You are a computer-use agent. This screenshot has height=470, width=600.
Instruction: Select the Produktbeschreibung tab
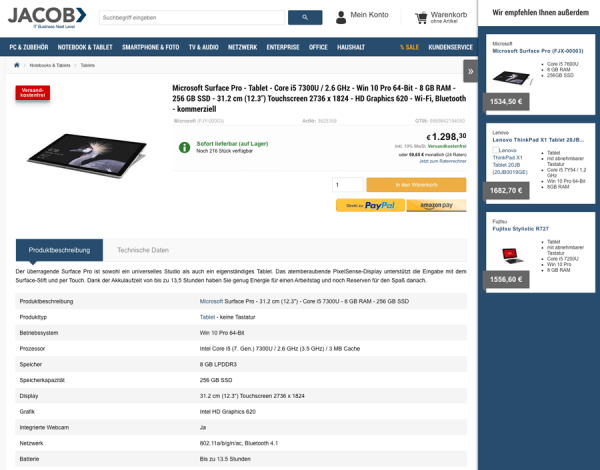pyautogui.click(x=59, y=250)
